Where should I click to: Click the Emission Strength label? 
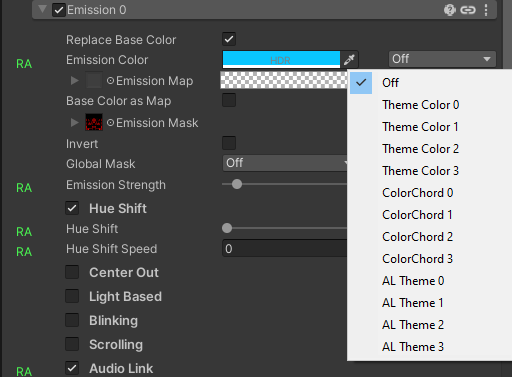(x=116, y=185)
